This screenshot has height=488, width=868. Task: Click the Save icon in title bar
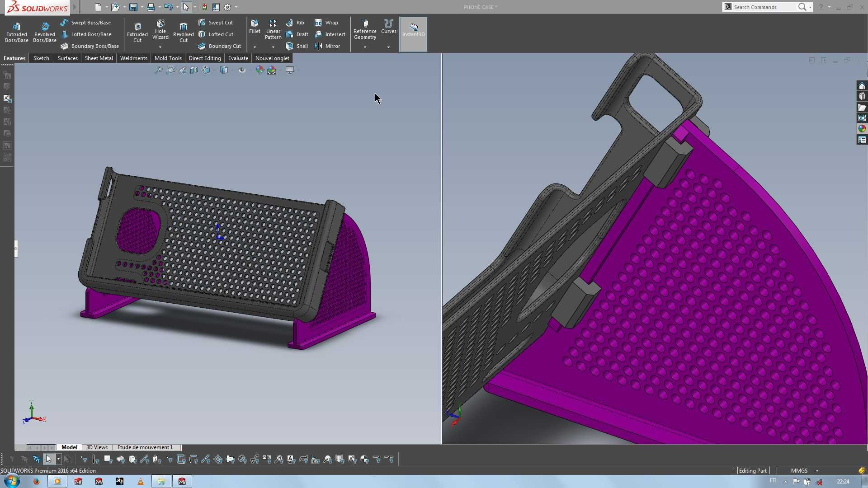point(133,7)
